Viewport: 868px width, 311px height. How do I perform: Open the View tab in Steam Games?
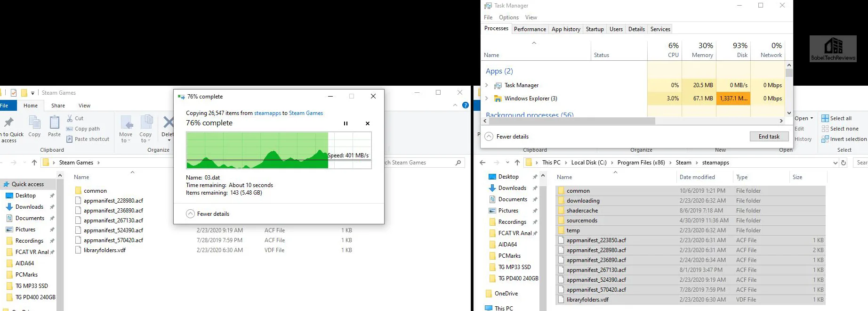click(85, 106)
